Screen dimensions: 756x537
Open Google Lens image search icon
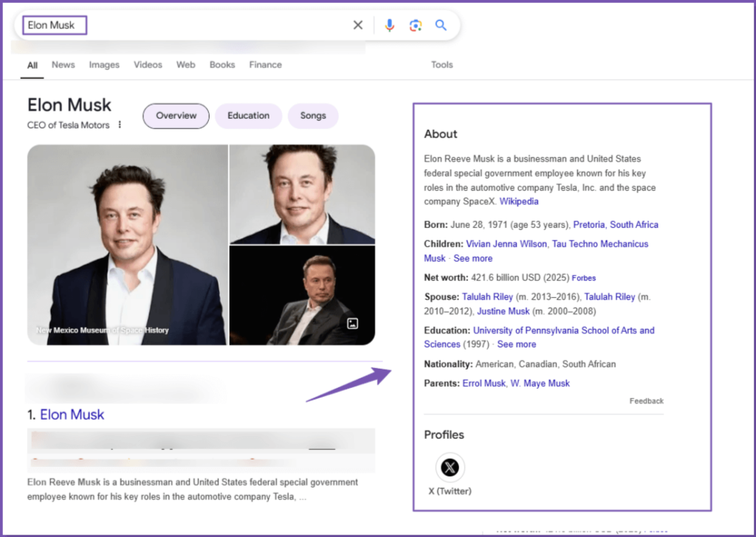coord(415,24)
